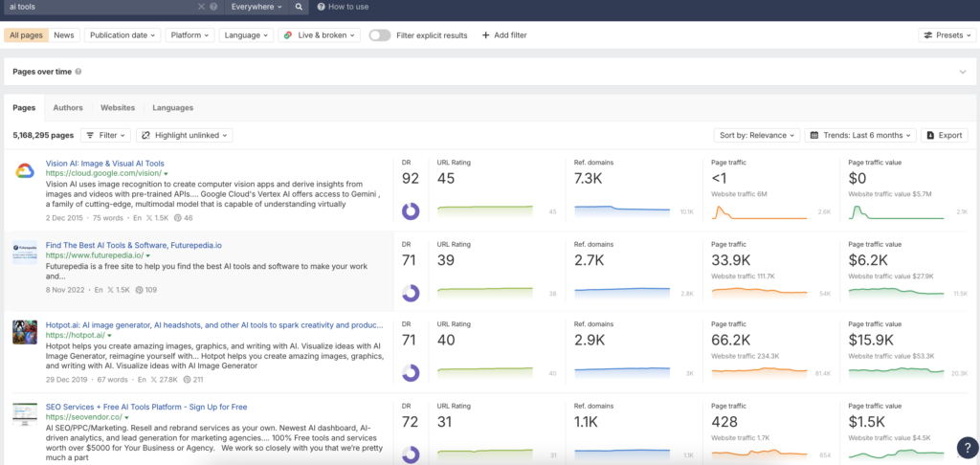
Task: Open Sort by: Relevance dropdown
Action: (757, 135)
